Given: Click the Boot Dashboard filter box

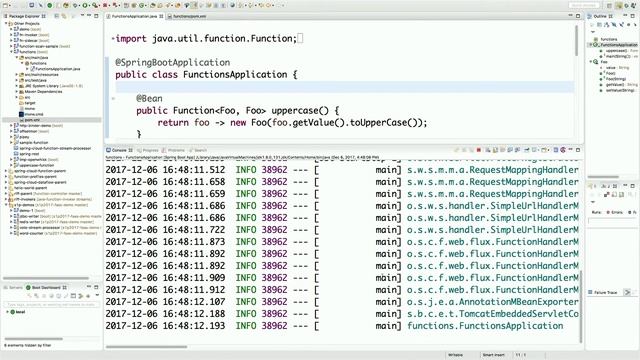Looking at the screenshot, I should click(51, 304).
